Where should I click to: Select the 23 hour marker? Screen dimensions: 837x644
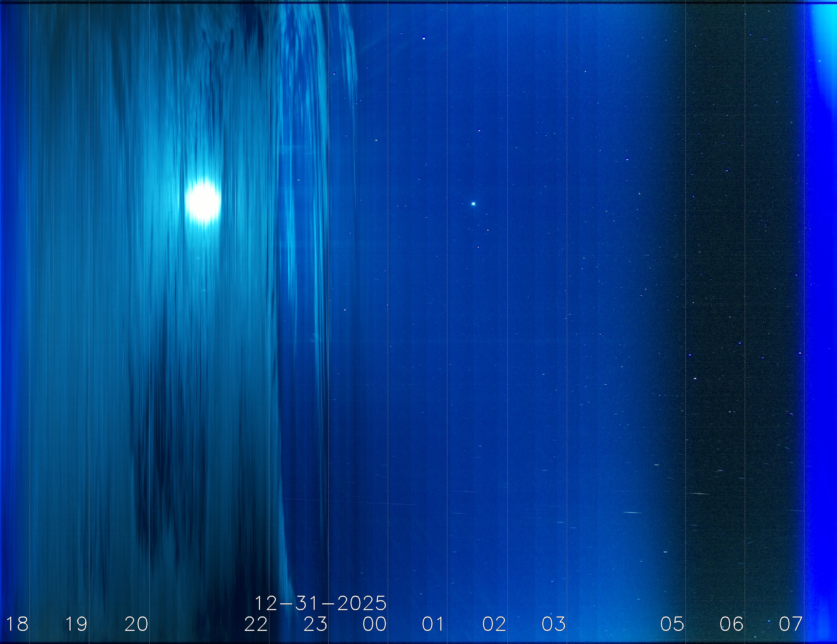pos(315,624)
